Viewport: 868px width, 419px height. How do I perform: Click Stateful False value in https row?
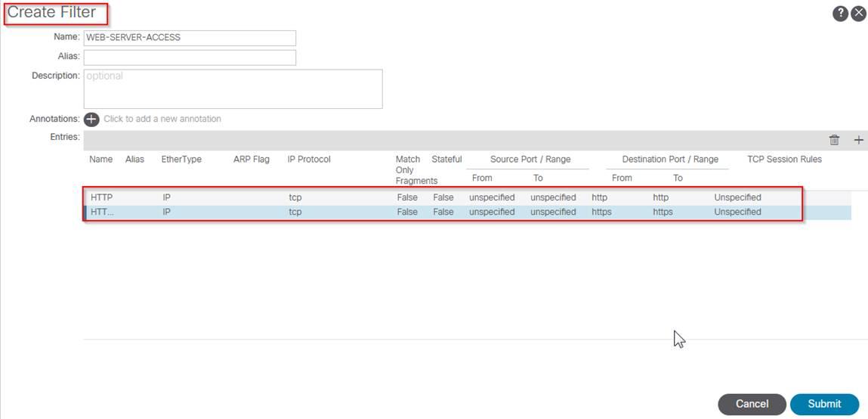[443, 212]
